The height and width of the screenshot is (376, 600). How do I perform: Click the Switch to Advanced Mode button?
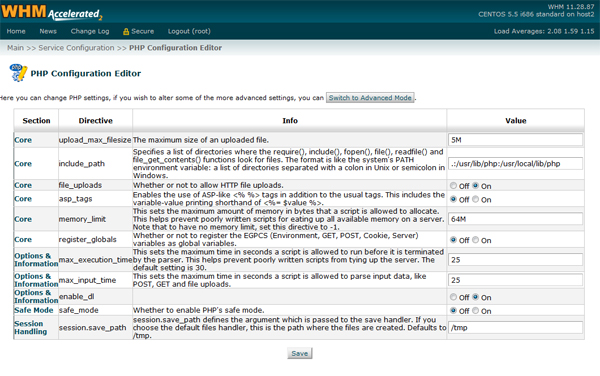click(x=370, y=98)
